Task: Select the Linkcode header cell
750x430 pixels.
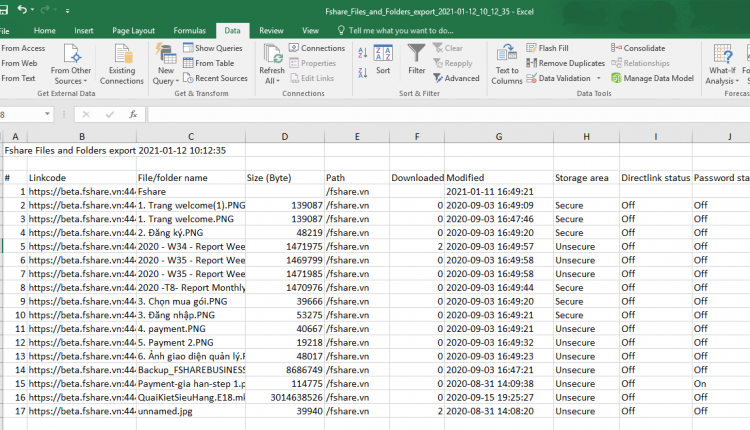Action: [x=82, y=177]
